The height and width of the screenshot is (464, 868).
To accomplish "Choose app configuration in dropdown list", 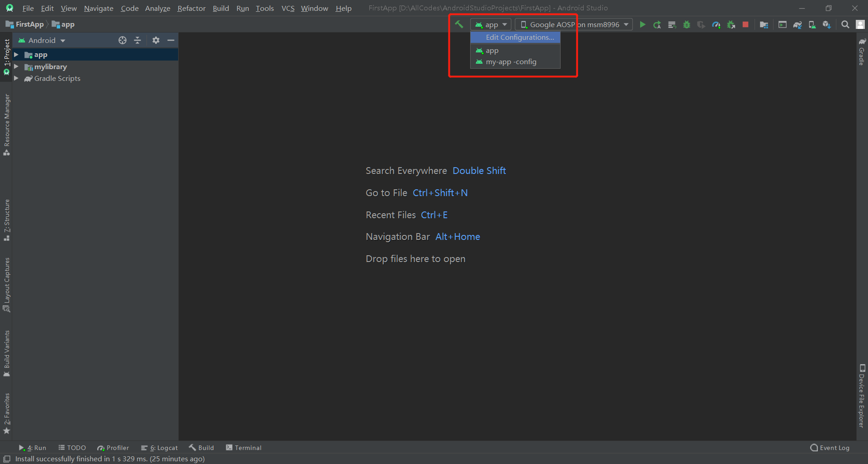I will 515,51.
